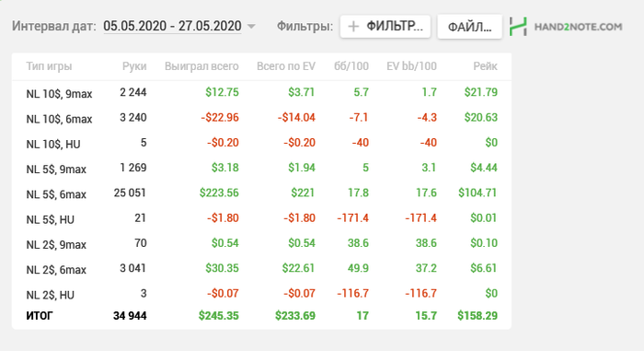Click the ИТОГ total row

click(261, 316)
